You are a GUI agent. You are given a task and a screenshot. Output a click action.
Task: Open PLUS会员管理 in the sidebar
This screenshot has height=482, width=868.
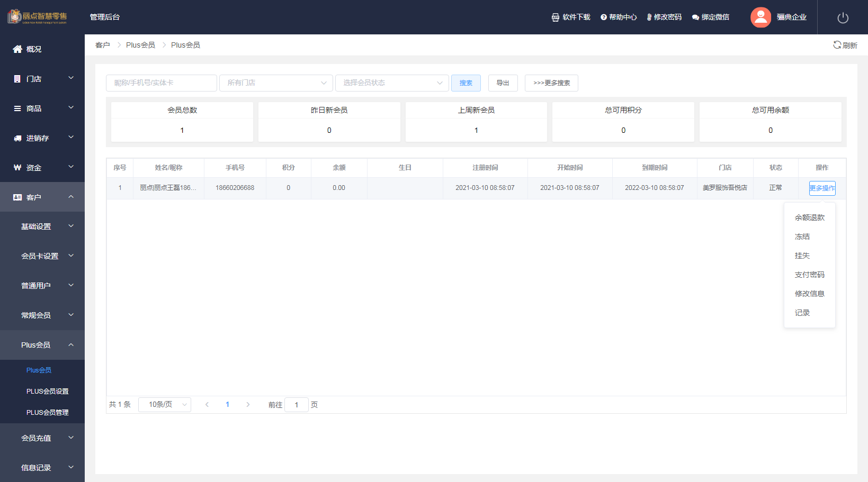click(x=42, y=413)
